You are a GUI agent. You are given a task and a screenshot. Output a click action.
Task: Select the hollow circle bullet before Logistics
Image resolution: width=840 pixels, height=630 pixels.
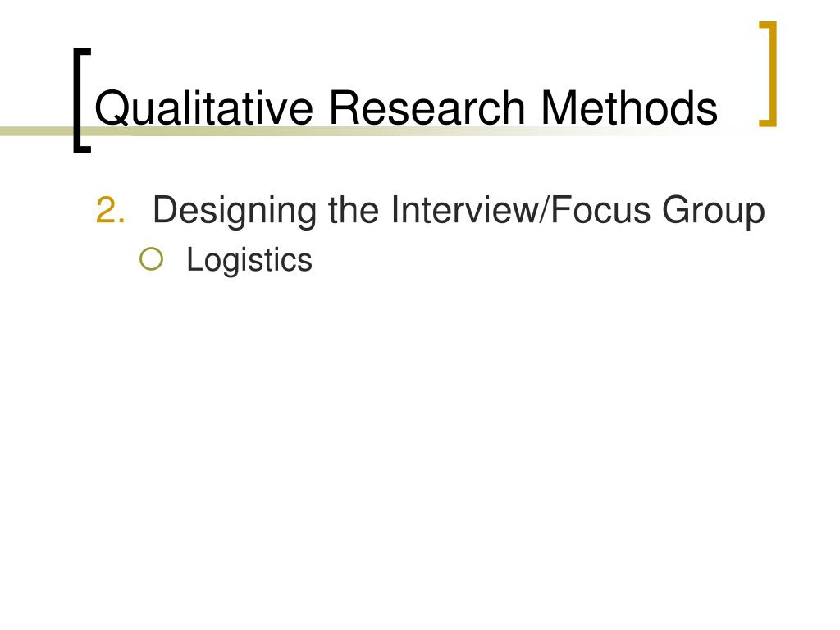tap(151, 259)
